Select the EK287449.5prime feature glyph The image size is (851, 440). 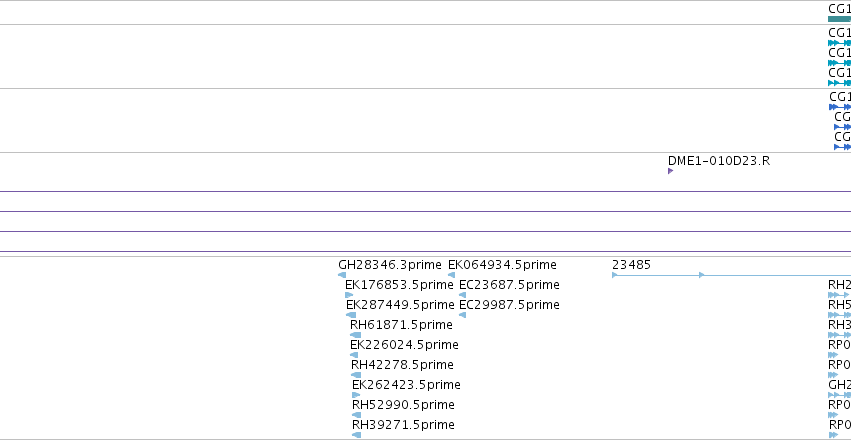[351, 315]
